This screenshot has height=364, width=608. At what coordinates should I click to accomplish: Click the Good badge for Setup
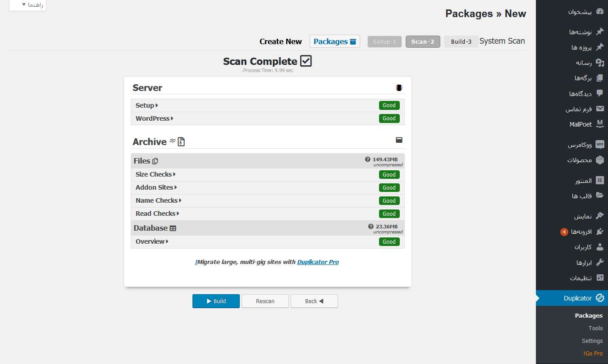point(389,105)
